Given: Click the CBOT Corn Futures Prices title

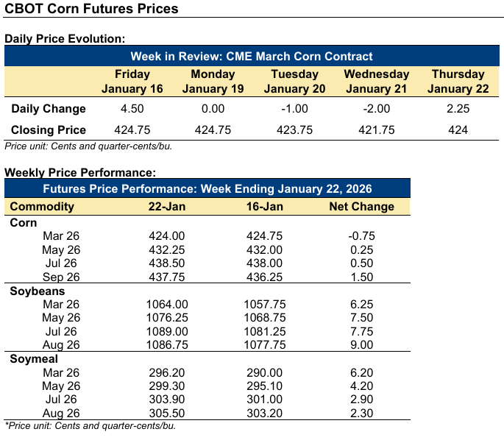Looking at the screenshot, I should coord(91,10).
